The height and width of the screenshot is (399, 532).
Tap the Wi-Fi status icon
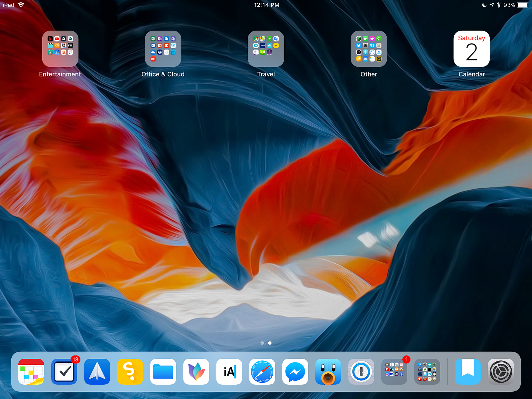(21, 5)
